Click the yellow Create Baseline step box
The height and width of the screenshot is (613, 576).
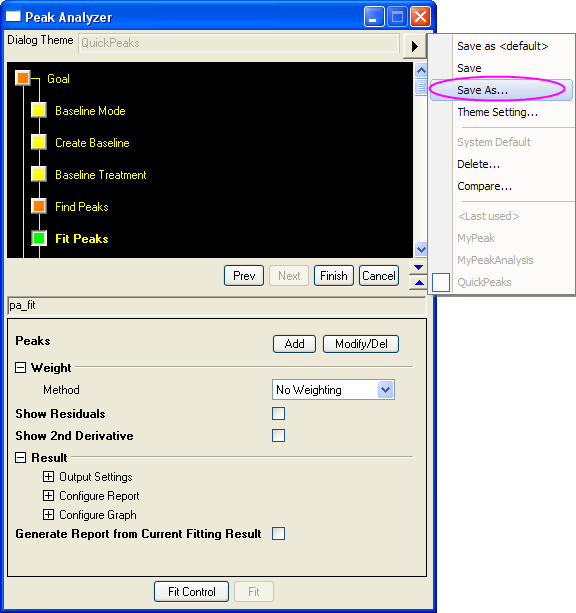tap(39, 142)
